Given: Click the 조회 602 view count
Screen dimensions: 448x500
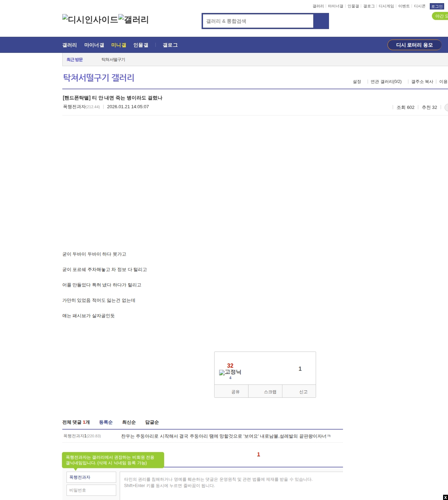Looking at the screenshot, I should pos(405,107).
